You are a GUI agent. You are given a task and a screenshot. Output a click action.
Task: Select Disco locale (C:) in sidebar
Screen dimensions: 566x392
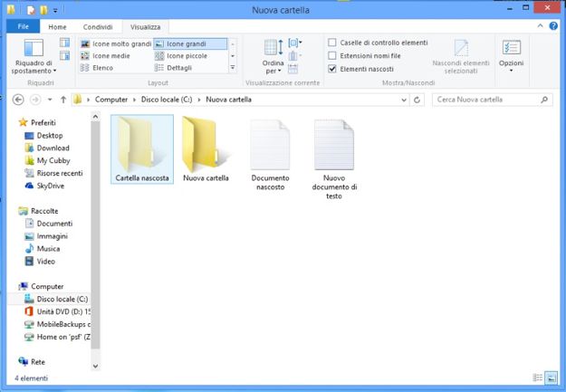coord(49,299)
